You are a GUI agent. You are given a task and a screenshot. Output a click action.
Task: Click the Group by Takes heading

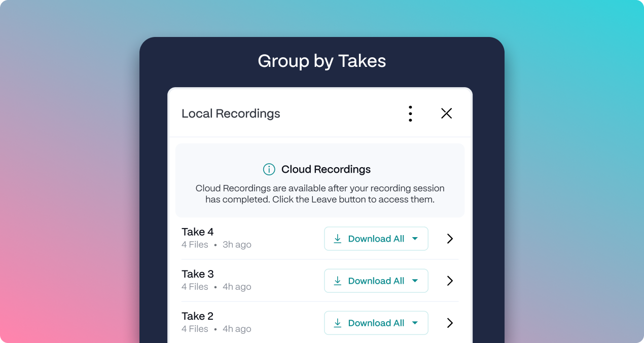(x=322, y=61)
